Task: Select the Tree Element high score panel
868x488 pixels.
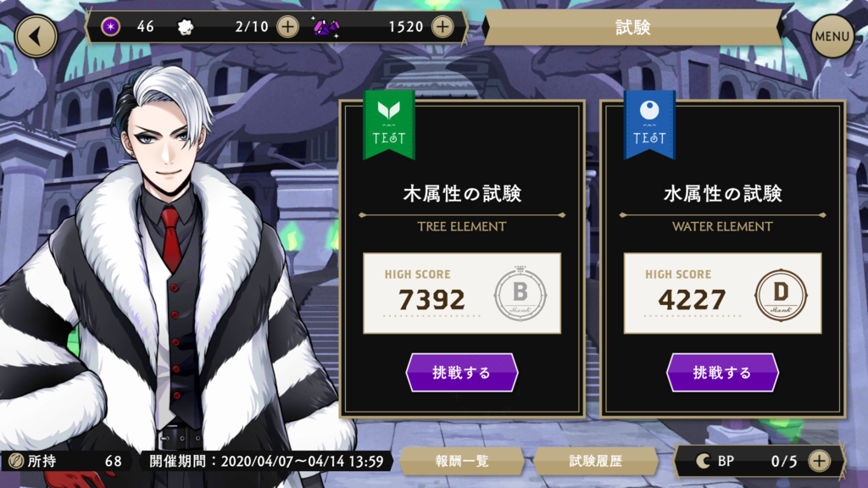Action: (462, 293)
